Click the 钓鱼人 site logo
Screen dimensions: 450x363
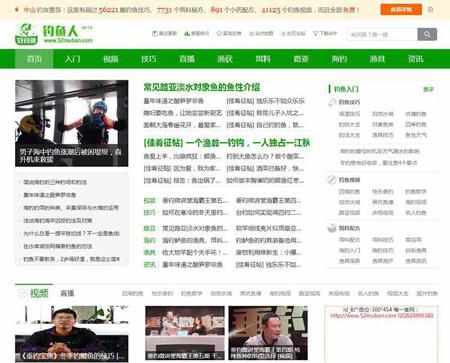(54, 34)
